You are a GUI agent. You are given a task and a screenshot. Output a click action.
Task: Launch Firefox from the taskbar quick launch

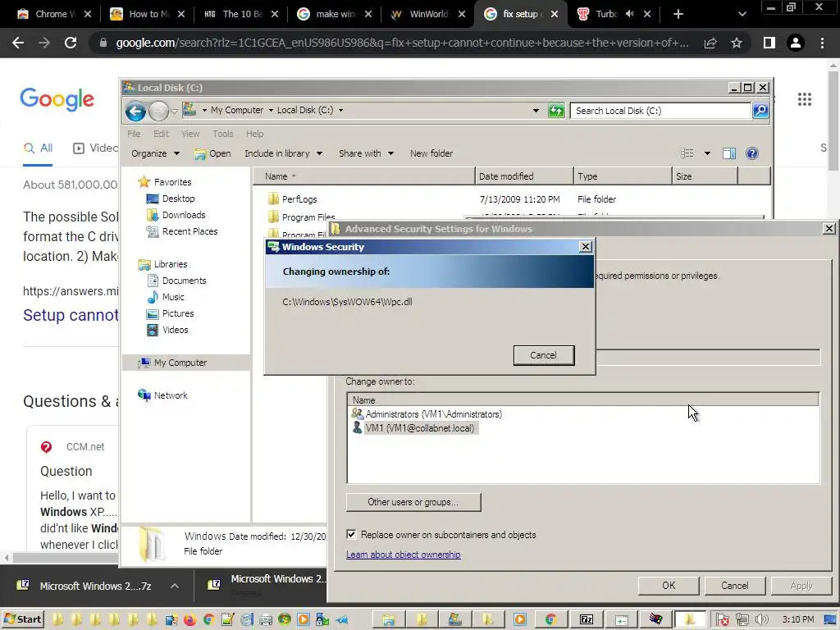click(x=189, y=620)
